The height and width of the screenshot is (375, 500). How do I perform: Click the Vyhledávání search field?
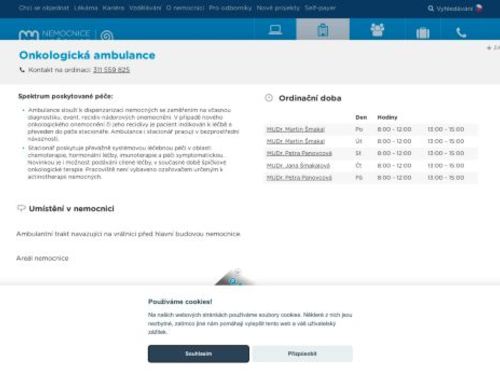[454, 9]
